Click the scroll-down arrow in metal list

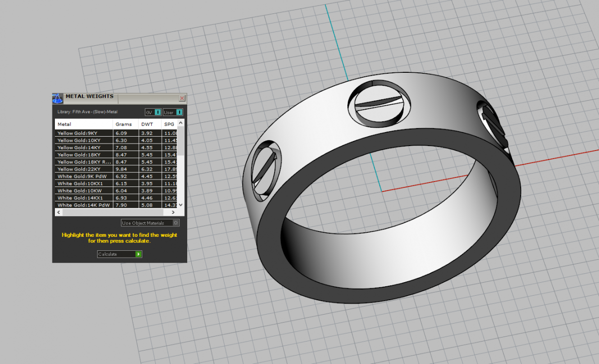pyautogui.click(x=181, y=204)
